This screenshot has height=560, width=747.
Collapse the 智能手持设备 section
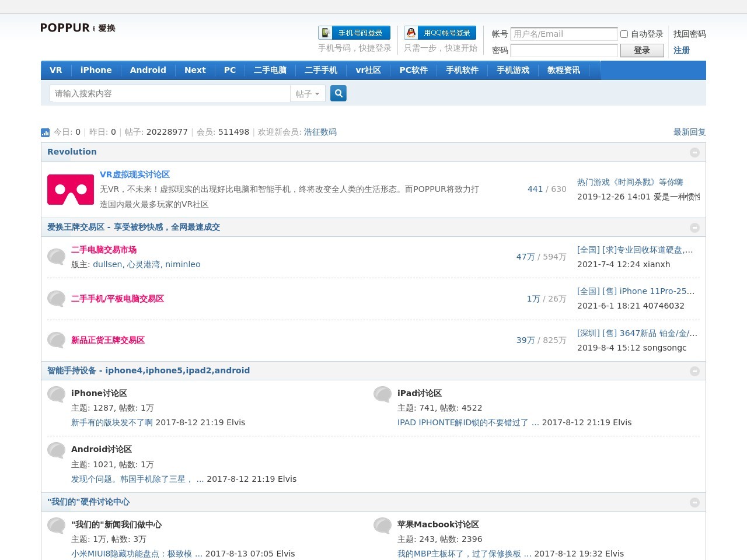click(x=694, y=371)
